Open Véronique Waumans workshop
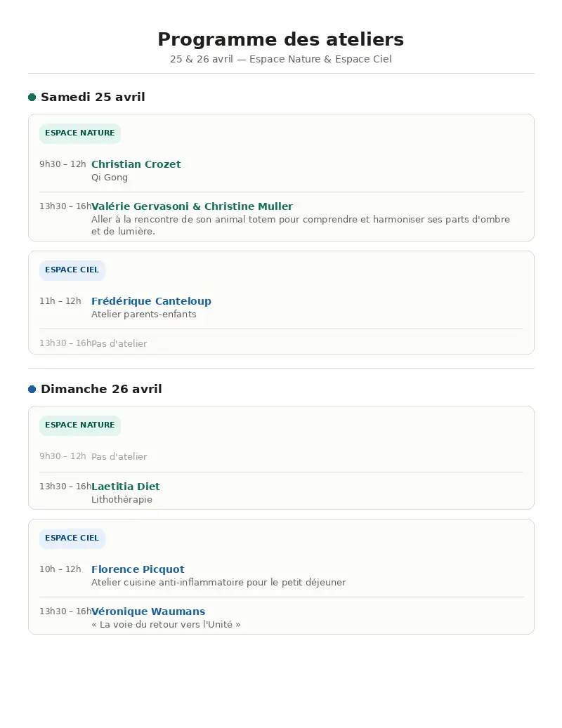The image size is (562, 728). click(x=148, y=611)
